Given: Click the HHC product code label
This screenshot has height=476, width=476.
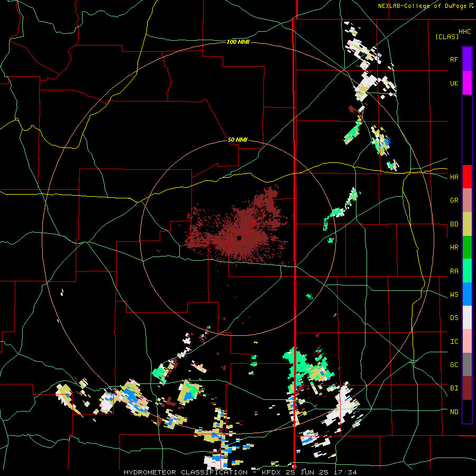Looking at the screenshot, I should pos(464,32).
